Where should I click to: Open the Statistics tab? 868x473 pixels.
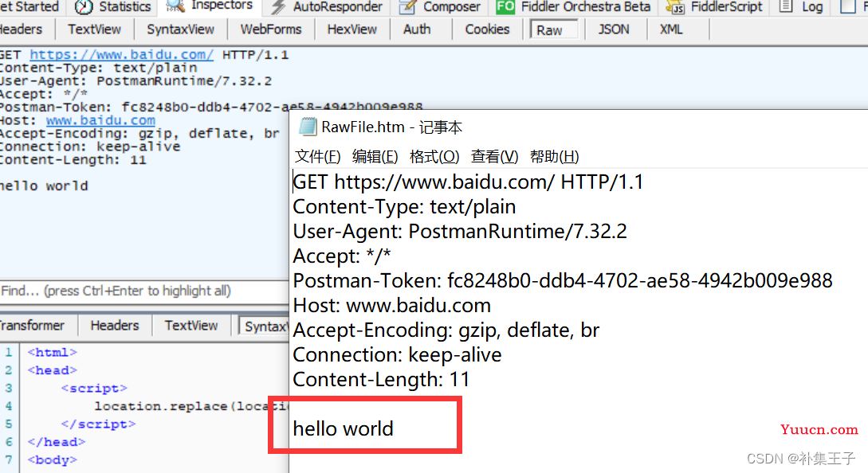[113, 6]
